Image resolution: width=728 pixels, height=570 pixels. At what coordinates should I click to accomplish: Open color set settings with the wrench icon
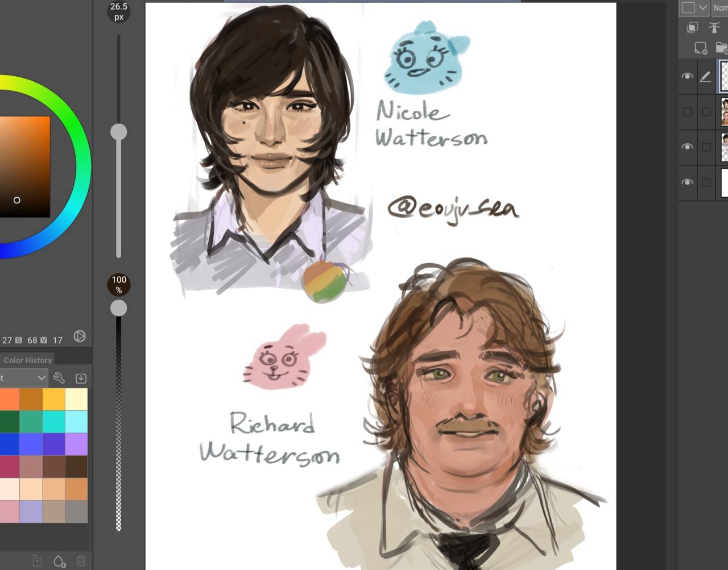coord(59,377)
